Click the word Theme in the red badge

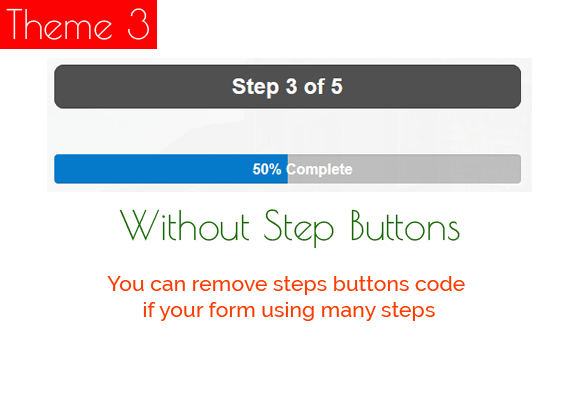59,24
